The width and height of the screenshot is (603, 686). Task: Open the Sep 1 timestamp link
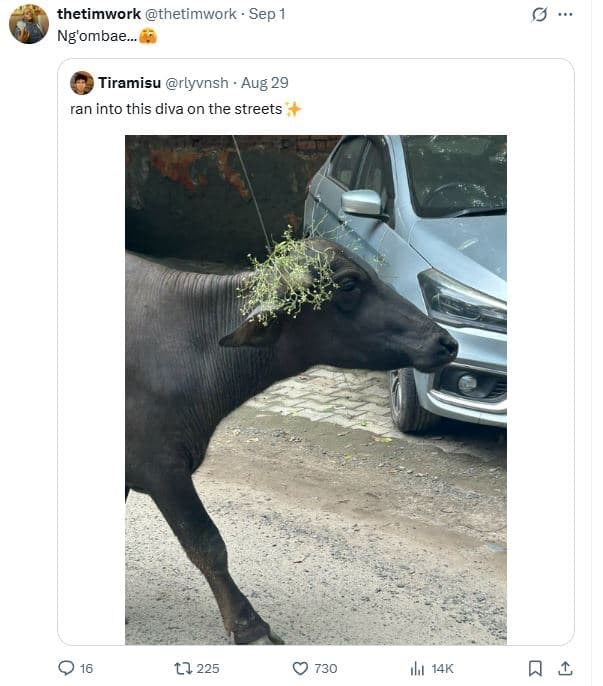pyautogui.click(x=267, y=14)
